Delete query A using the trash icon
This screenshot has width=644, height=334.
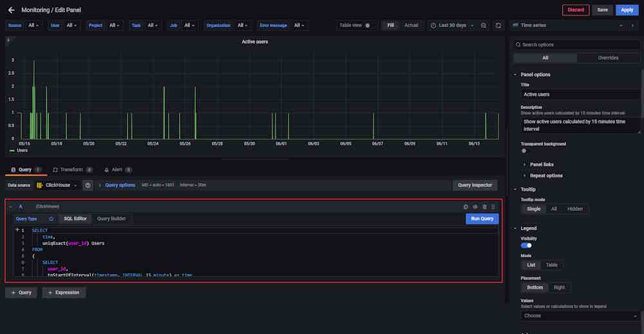[x=484, y=207]
